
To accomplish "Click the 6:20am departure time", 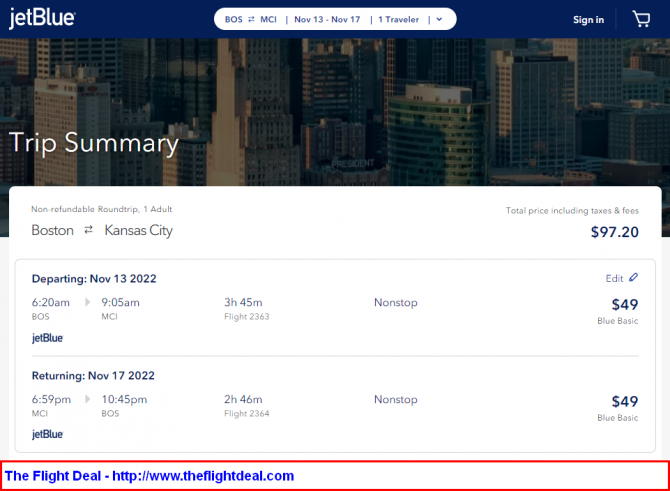I will (x=50, y=303).
